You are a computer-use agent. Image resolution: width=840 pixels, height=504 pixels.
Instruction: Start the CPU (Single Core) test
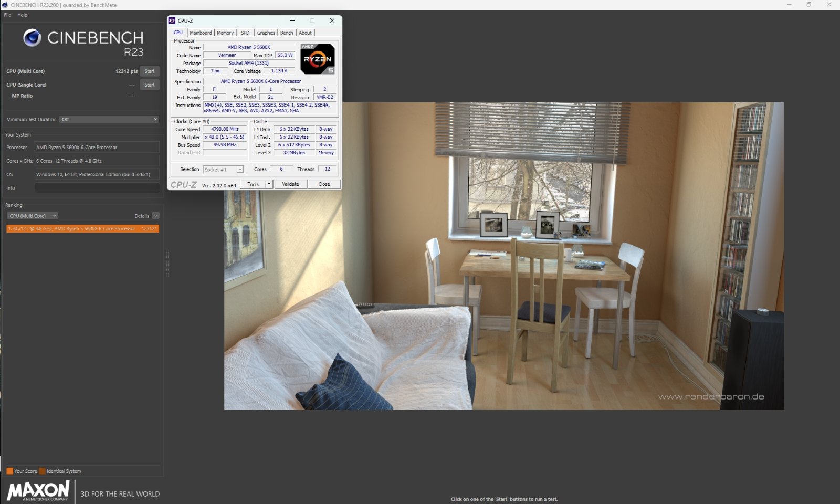[150, 85]
